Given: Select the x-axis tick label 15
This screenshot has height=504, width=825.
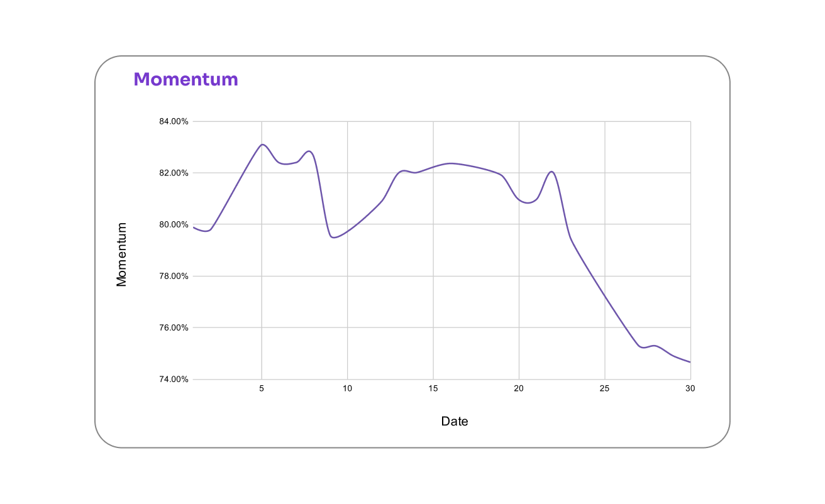Looking at the screenshot, I should click(433, 389).
